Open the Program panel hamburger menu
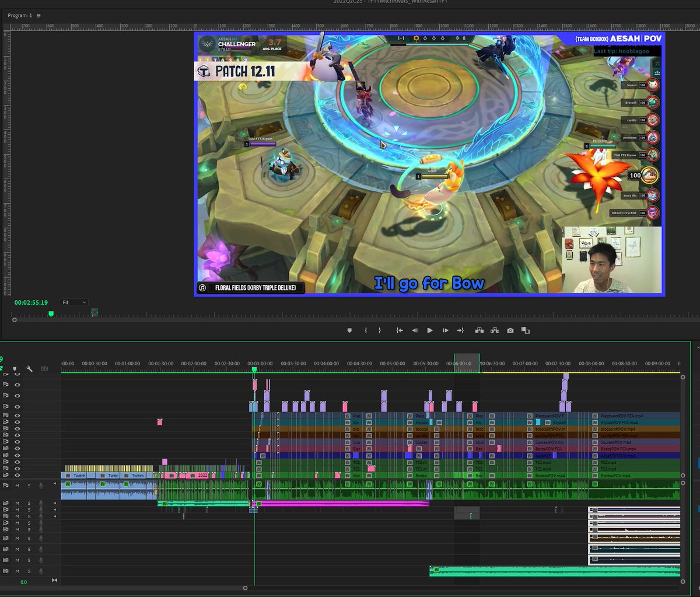Viewport: 700px width, 597px height. click(x=38, y=15)
